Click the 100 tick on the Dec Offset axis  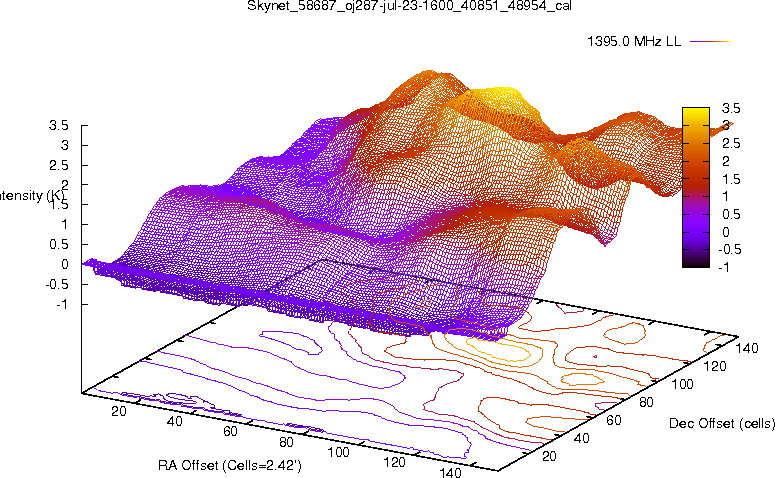pyautogui.click(x=682, y=384)
